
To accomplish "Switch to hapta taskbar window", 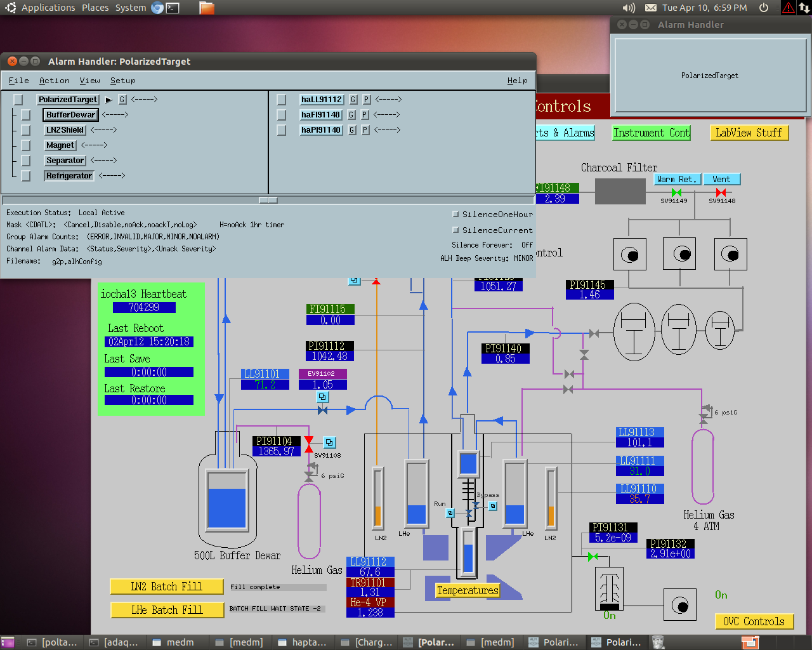I will pos(303,642).
